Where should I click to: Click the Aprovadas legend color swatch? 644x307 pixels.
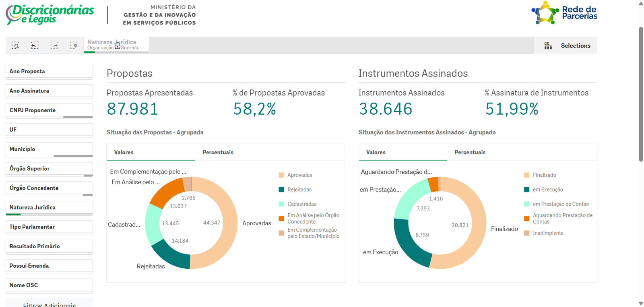[281, 175]
